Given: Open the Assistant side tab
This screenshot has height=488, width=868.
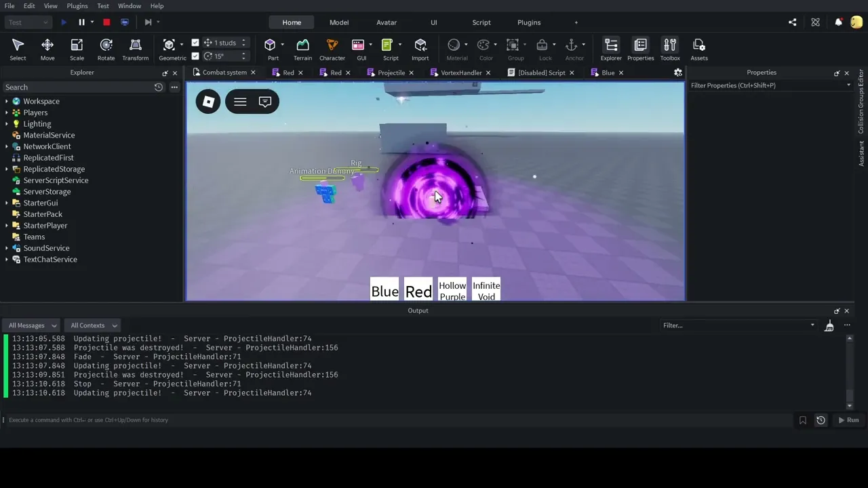Looking at the screenshot, I should tap(861, 153).
